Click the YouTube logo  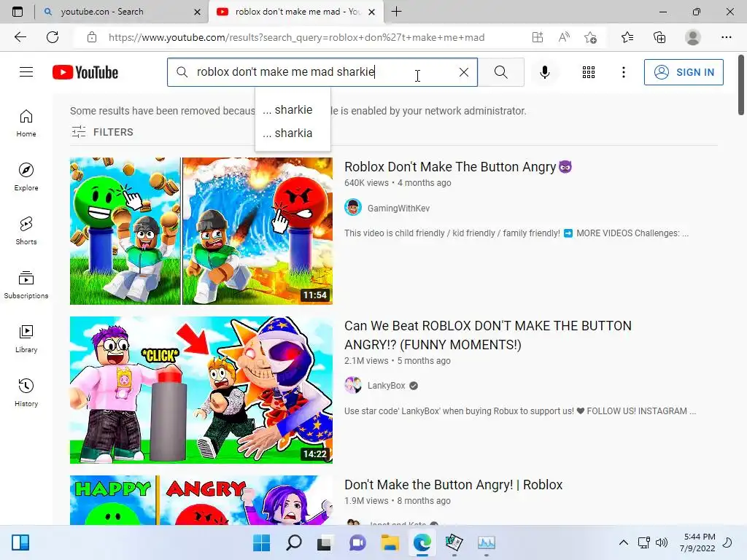85,72
